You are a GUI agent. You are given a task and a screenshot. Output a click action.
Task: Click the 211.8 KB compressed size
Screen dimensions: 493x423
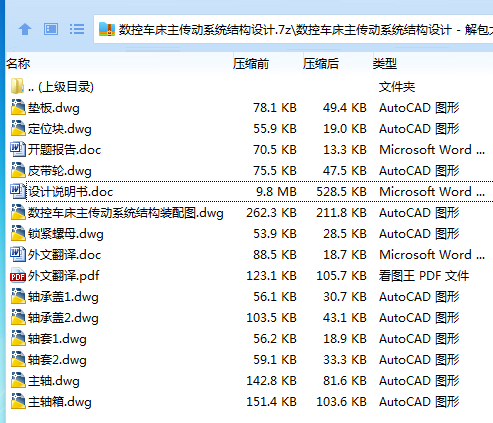click(x=341, y=213)
